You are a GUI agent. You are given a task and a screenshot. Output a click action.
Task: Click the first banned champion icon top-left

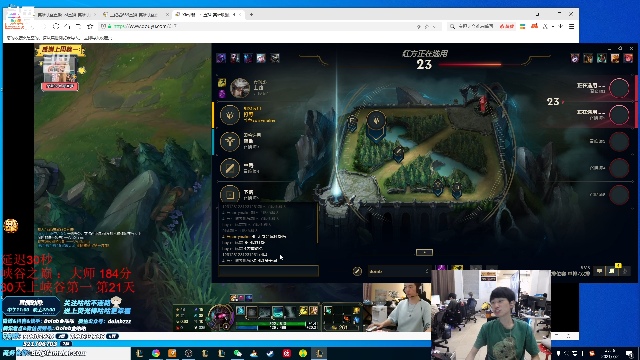[x=221, y=58]
